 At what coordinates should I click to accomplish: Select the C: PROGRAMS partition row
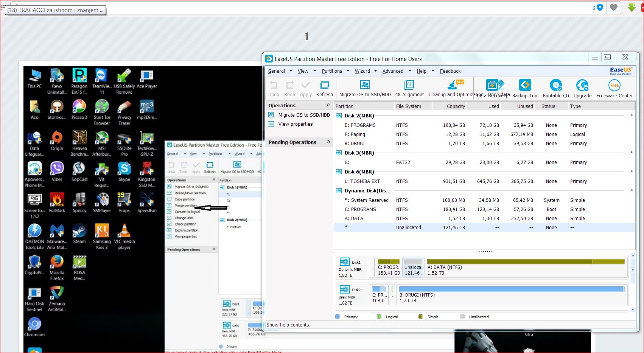click(484, 209)
